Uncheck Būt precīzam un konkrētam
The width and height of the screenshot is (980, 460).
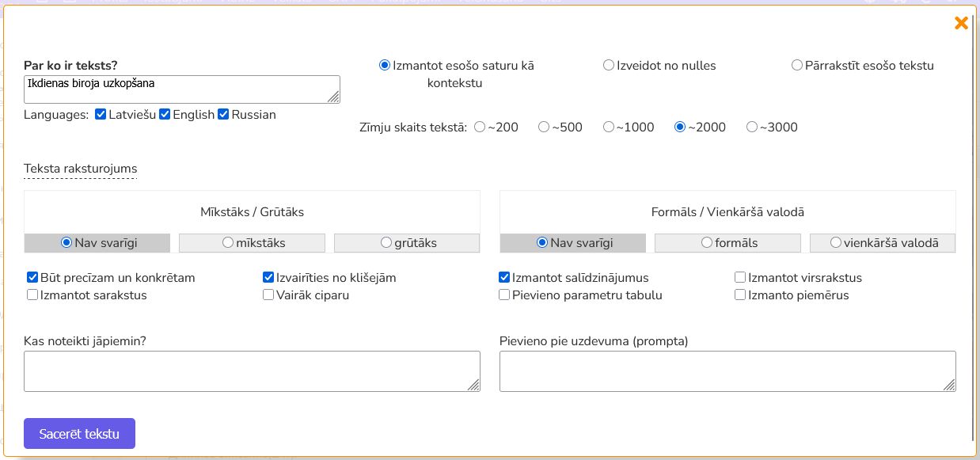[32, 276]
